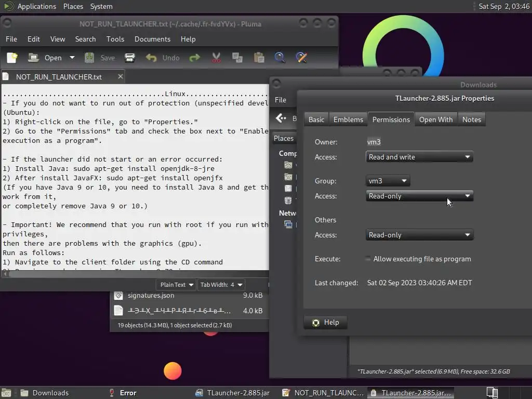Select the signatures.json file
Image resolution: width=532 pixels, height=399 pixels.
pyautogui.click(x=189, y=296)
